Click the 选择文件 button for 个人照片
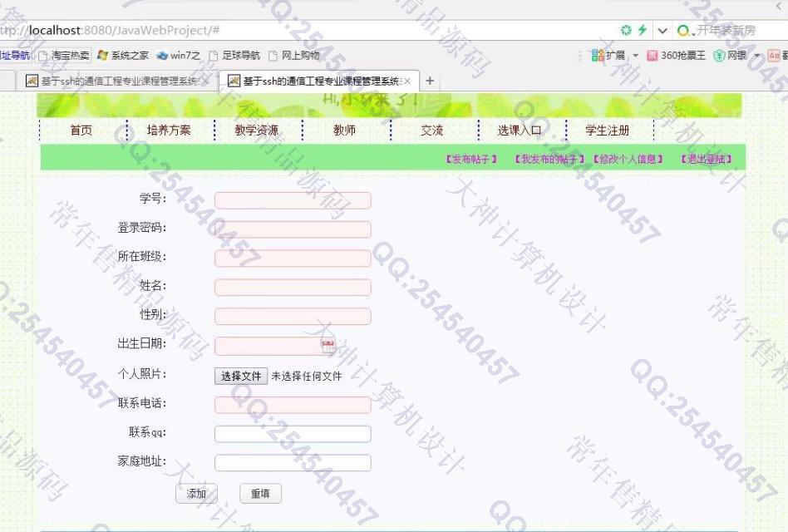Viewport: 788px width, 532px height. click(241, 377)
